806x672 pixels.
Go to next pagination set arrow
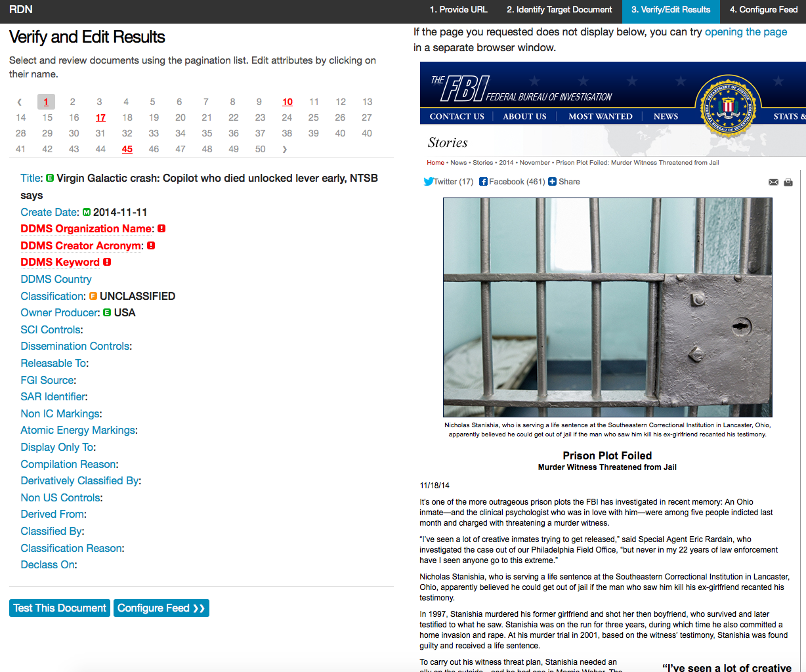[x=284, y=149]
